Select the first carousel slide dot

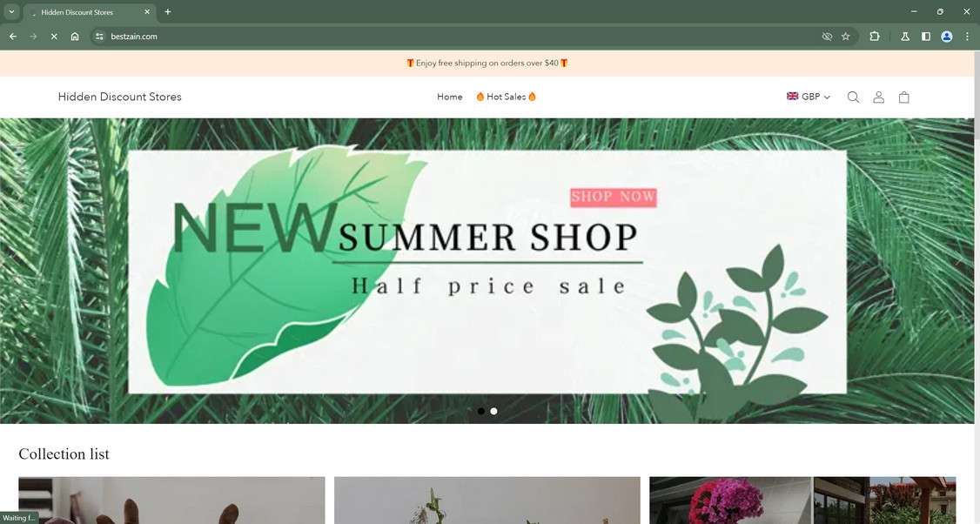pos(480,411)
